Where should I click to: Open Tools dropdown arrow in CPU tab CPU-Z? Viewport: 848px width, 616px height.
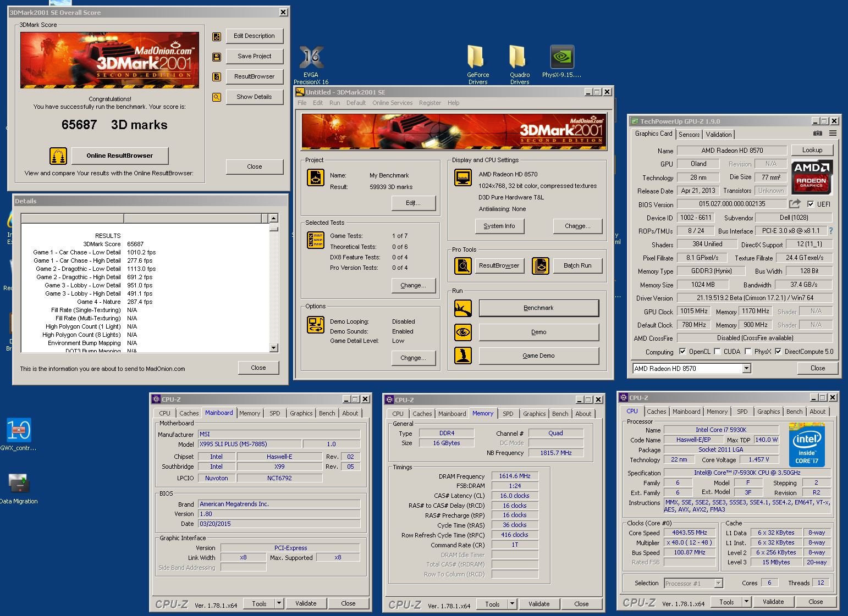coord(746,602)
